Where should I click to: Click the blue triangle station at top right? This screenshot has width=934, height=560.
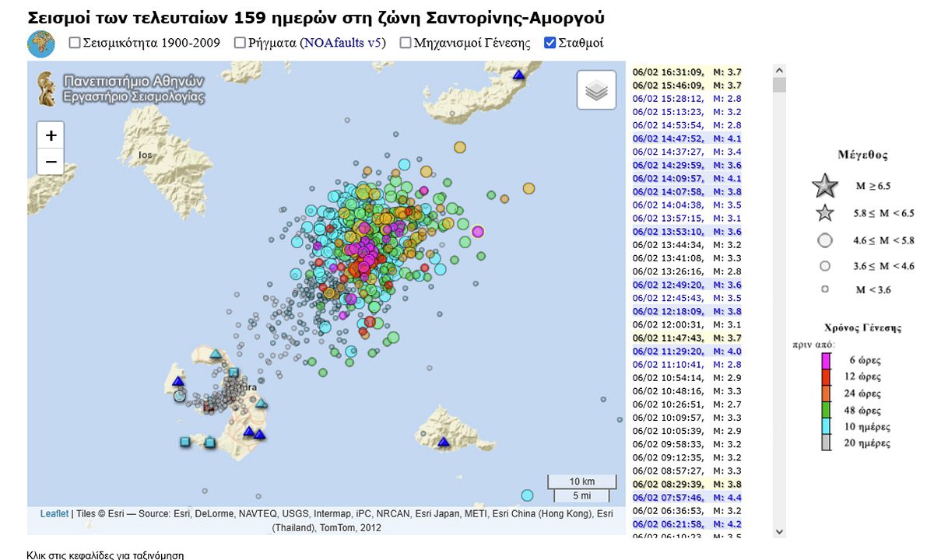(519, 74)
